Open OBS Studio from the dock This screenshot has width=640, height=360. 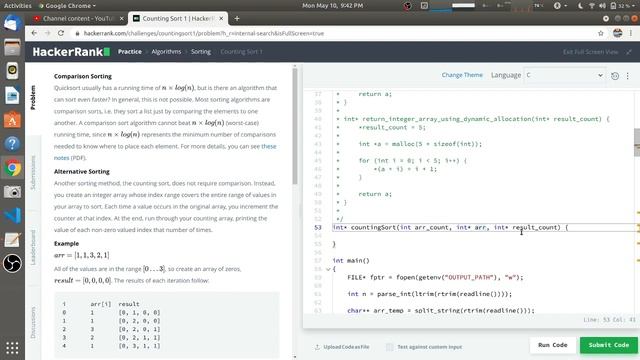(12, 264)
